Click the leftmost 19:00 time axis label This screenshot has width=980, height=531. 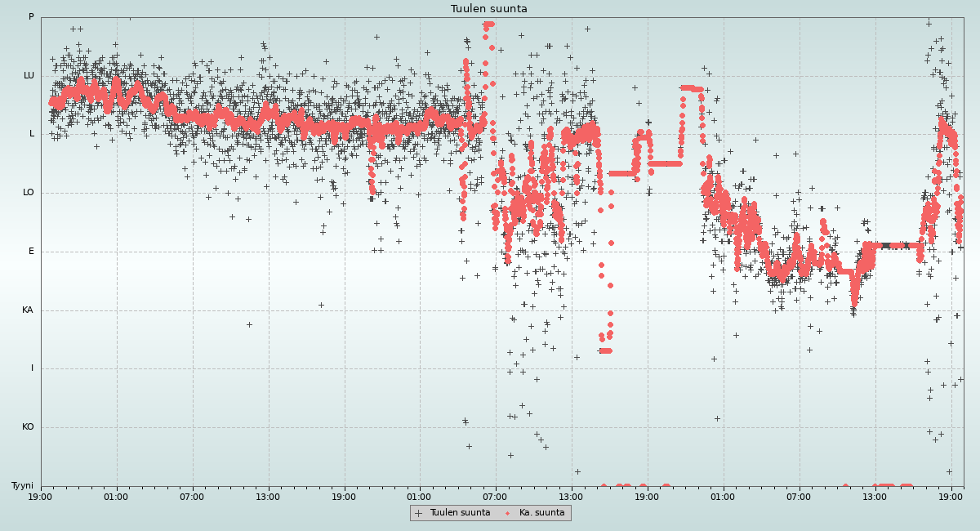click(40, 496)
